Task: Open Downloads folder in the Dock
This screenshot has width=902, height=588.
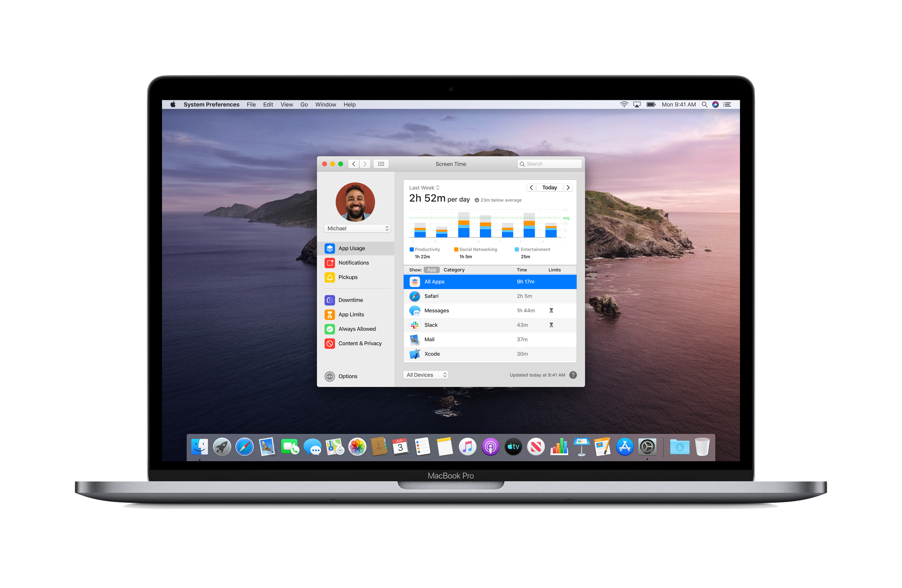Action: [679, 447]
